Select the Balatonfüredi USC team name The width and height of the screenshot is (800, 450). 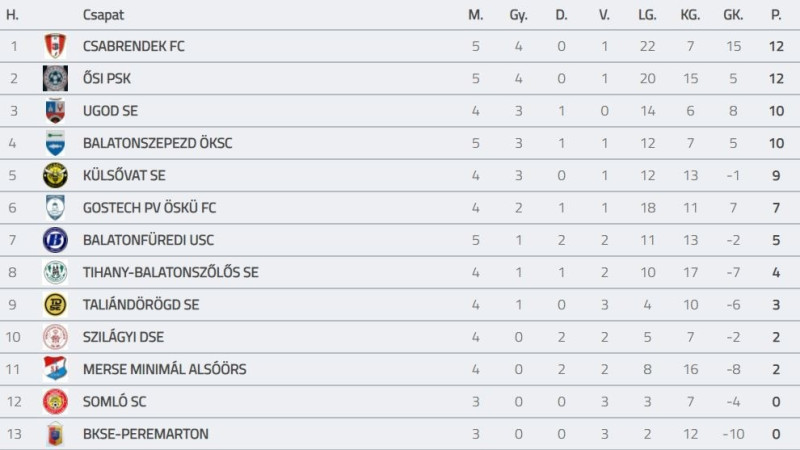tap(148, 240)
